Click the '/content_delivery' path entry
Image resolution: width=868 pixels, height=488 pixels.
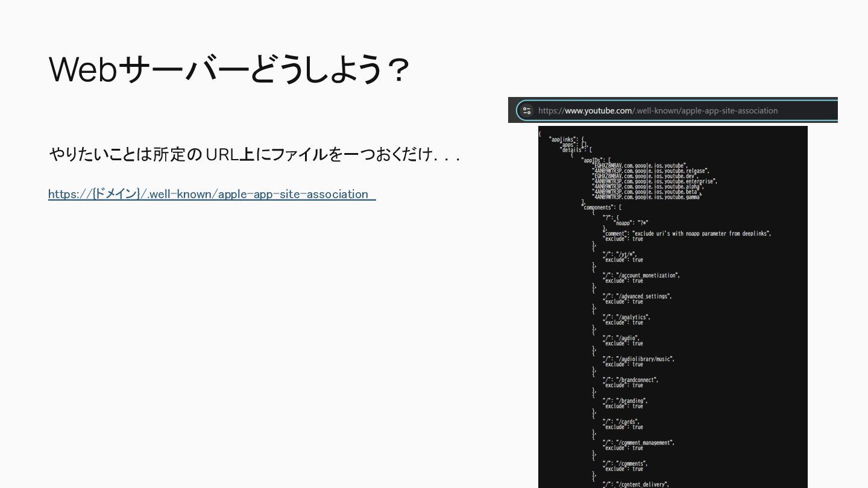coord(637,484)
